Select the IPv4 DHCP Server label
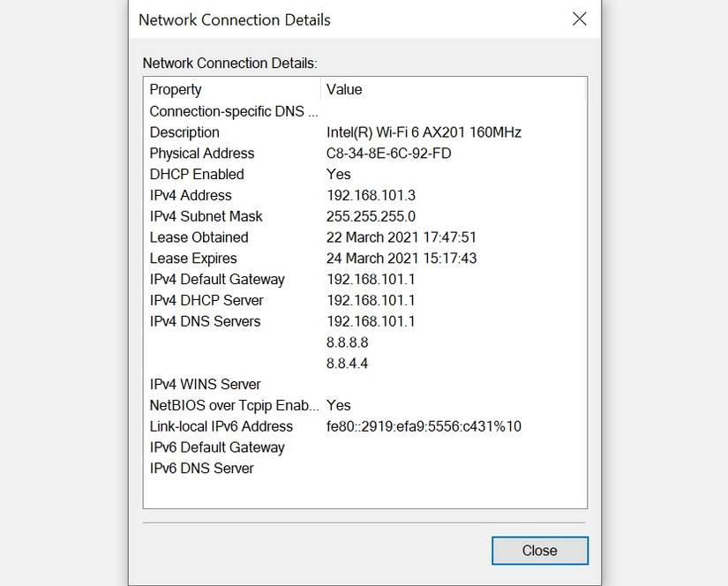 click(x=206, y=300)
